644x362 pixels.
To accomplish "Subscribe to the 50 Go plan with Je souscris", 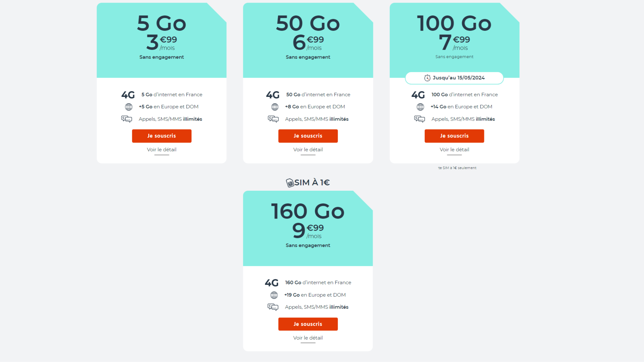I will [308, 136].
